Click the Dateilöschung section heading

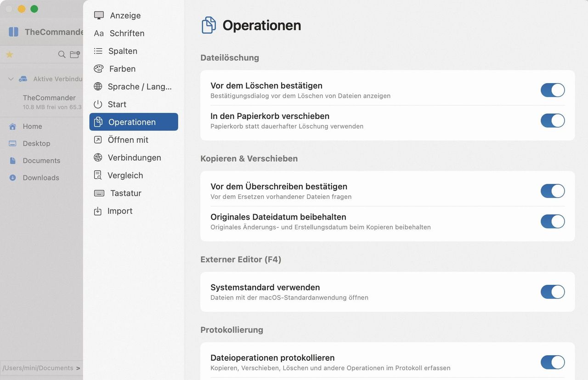point(230,58)
